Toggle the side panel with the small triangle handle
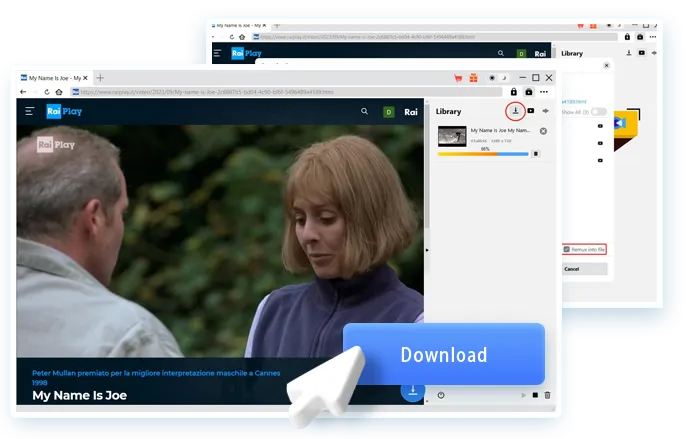The height and width of the screenshot is (439, 686). click(x=427, y=250)
